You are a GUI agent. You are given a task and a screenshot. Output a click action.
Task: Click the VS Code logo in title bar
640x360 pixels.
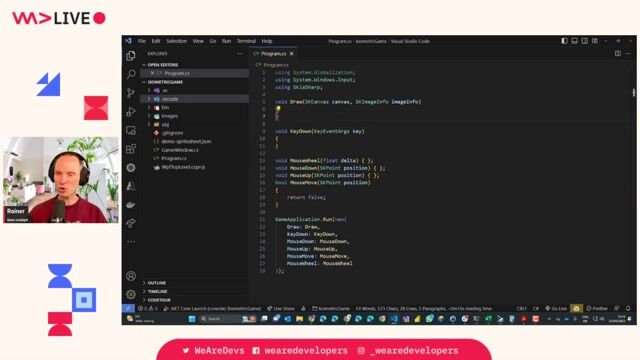tap(129, 41)
